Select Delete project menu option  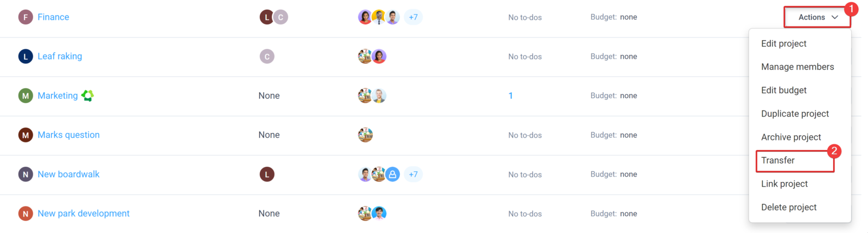click(789, 207)
